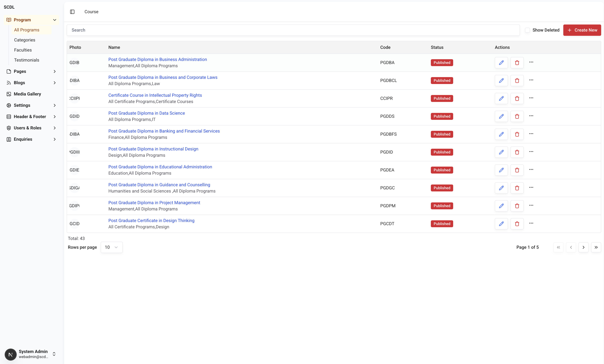The height and width of the screenshot is (364, 604).
Task: Open Post Graduate Diploma in Data Science link
Action: click(146, 113)
